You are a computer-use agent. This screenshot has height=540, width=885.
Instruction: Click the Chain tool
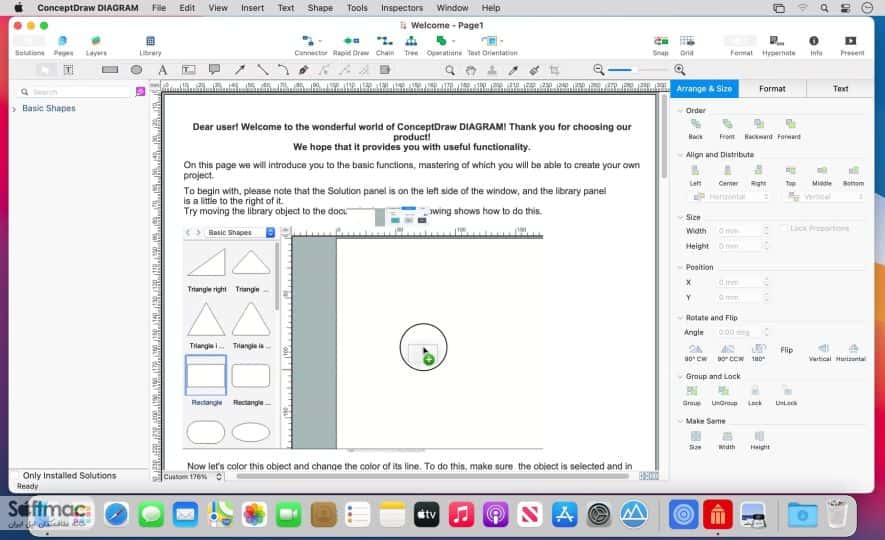pyautogui.click(x=385, y=45)
